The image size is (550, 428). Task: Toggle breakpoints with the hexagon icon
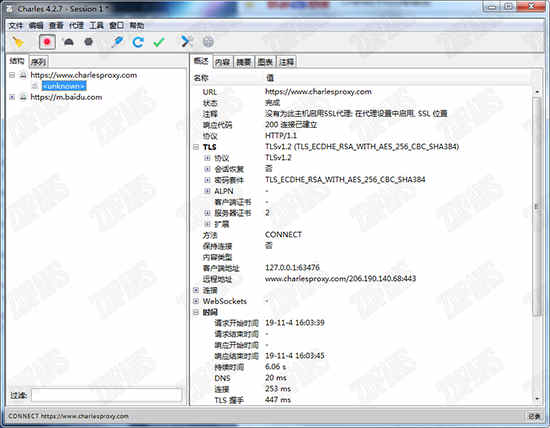click(88, 42)
